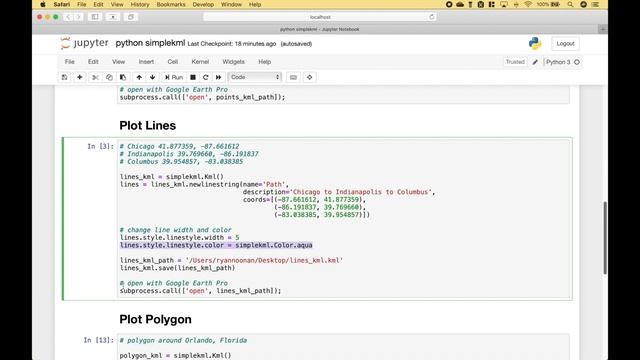The height and width of the screenshot is (360, 640).
Task: Toggle Safari's sidebar button
Action: [x=95, y=17]
